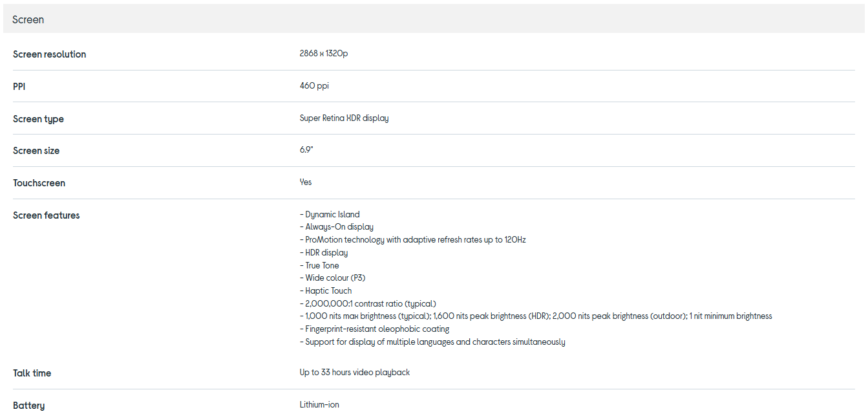The width and height of the screenshot is (868, 414).
Task: Click the Screen features label
Action: click(46, 215)
